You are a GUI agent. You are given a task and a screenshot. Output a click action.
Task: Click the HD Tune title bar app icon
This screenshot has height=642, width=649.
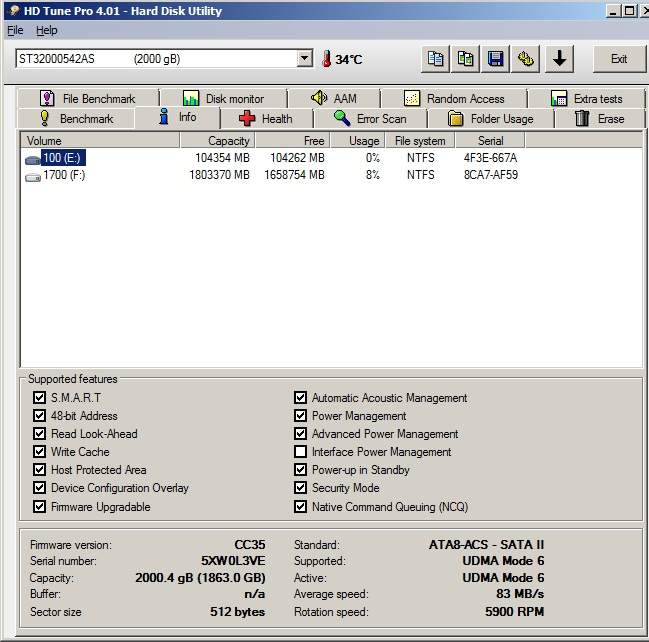pos(14,10)
